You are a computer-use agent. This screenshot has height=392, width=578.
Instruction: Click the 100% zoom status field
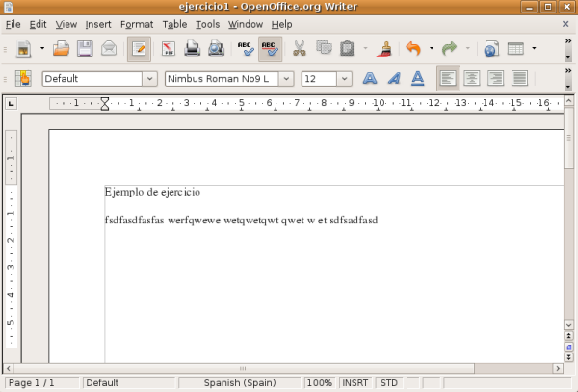pos(319,382)
